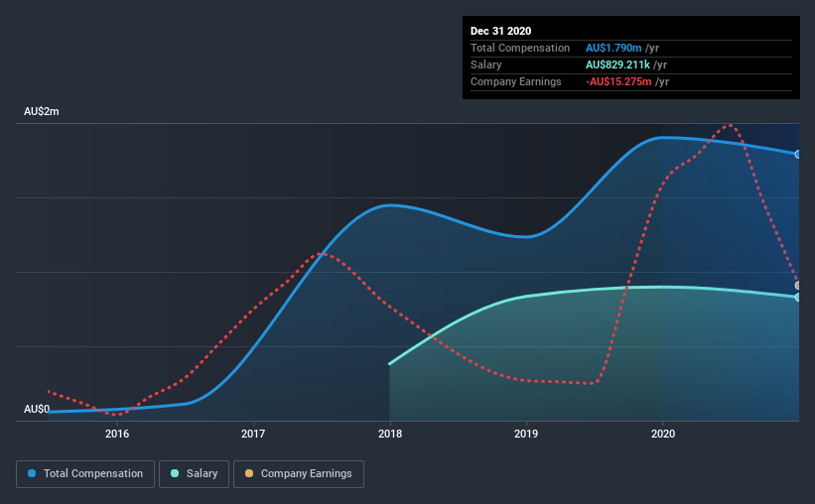Click the orange Company Earnings legend dot
This screenshot has height=504, width=815.
pyautogui.click(x=249, y=473)
